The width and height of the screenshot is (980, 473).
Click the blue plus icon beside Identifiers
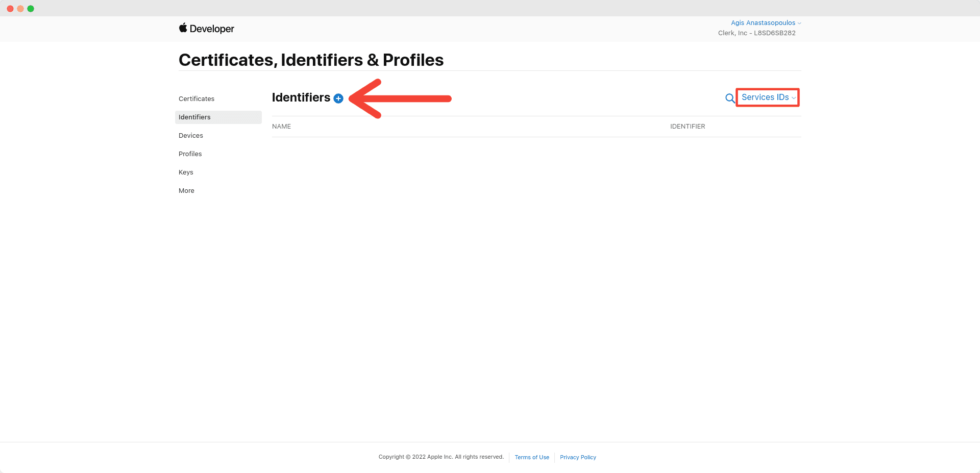pos(338,98)
